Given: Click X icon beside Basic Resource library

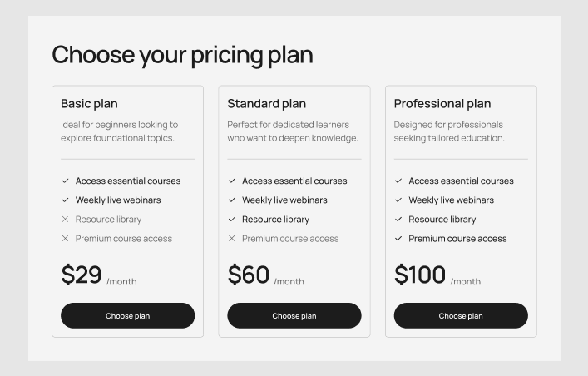Looking at the screenshot, I should coord(65,220).
